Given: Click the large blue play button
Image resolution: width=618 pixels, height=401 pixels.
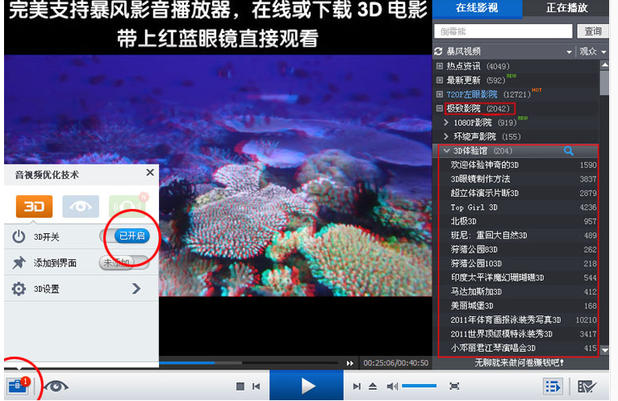Looking at the screenshot, I should coord(307,385).
